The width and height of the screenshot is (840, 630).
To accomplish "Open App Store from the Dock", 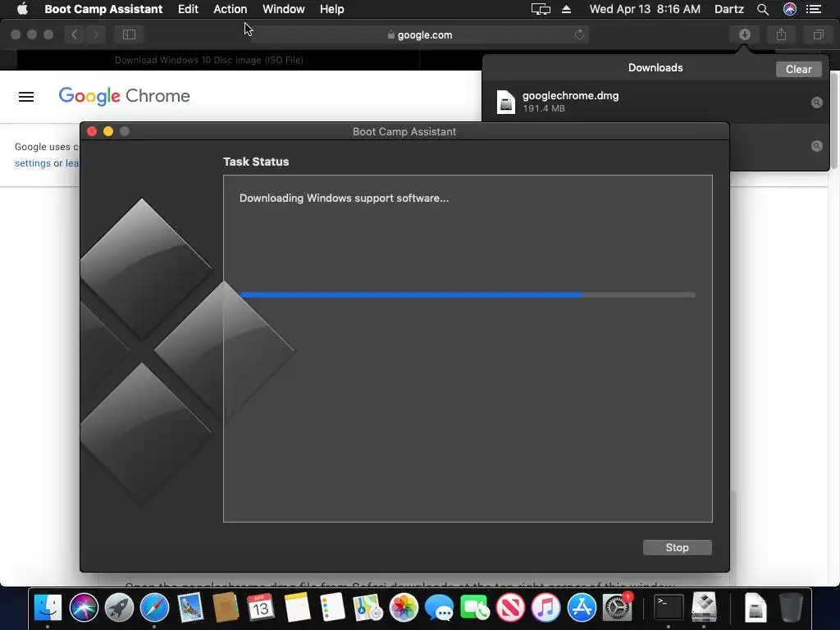I will tap(582, 608).
